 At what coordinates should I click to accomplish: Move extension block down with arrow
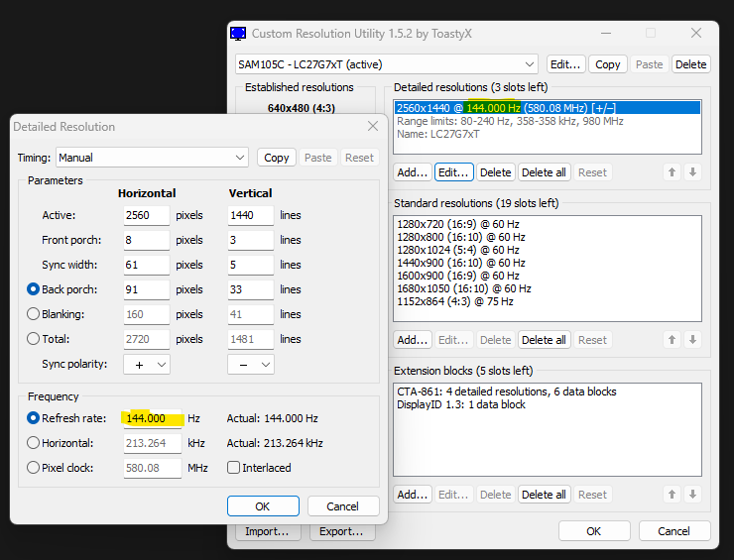692,494
